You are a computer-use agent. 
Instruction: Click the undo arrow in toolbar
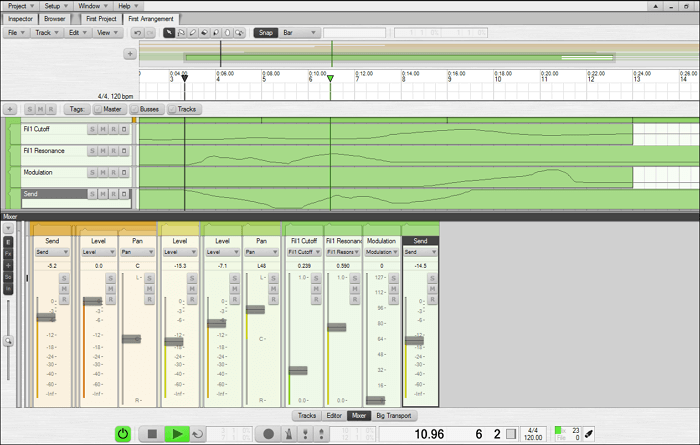137,33
